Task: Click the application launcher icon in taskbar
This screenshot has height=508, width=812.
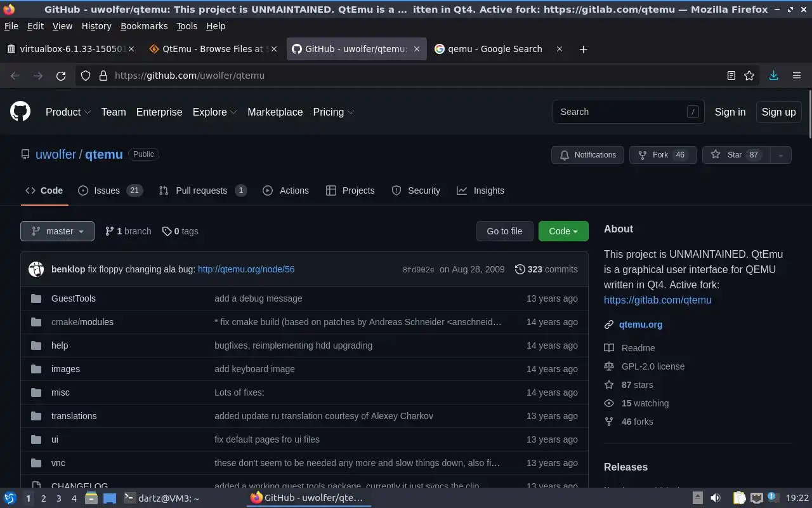Action: (10, 498)
